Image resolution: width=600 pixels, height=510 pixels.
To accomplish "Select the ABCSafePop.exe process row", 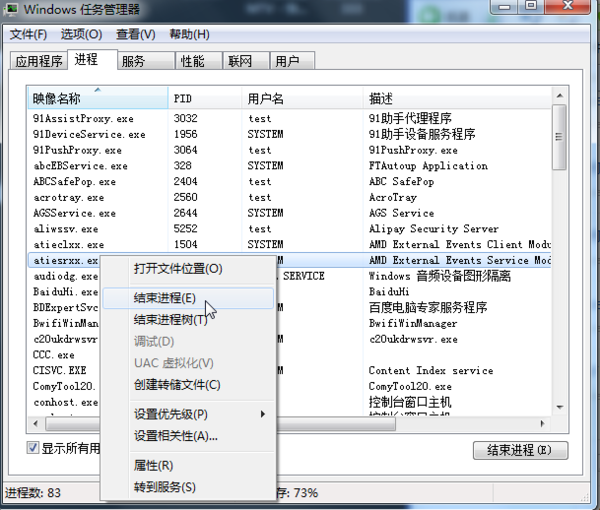I will (289, 181).
